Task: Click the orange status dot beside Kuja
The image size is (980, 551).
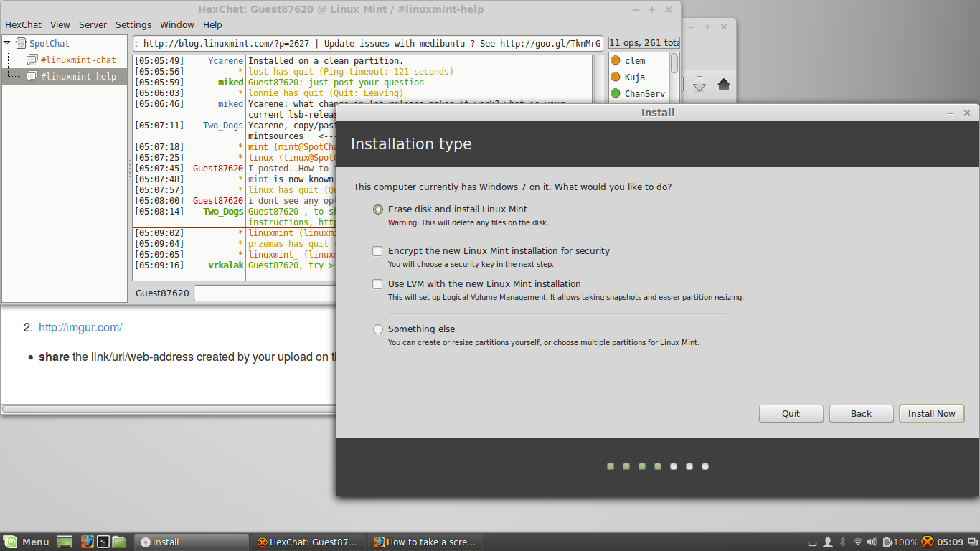Action: coord(615,77)
